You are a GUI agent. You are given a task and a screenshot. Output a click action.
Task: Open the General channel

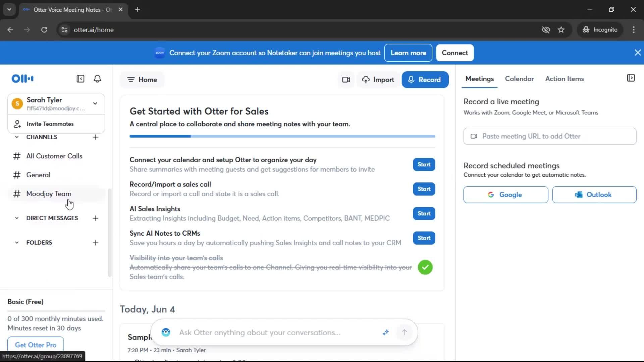point(56,175)
